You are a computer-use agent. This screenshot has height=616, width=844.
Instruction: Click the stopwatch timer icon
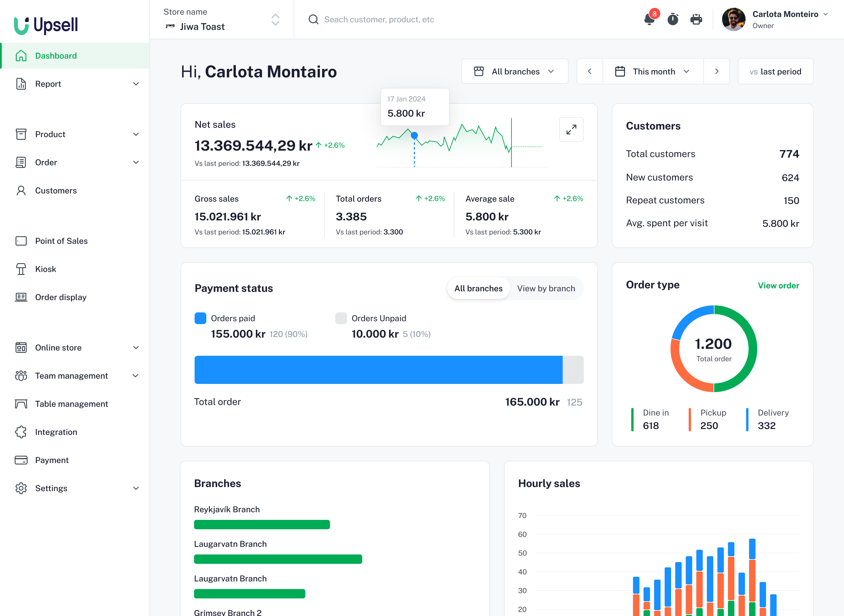click(x=673, y=19)
